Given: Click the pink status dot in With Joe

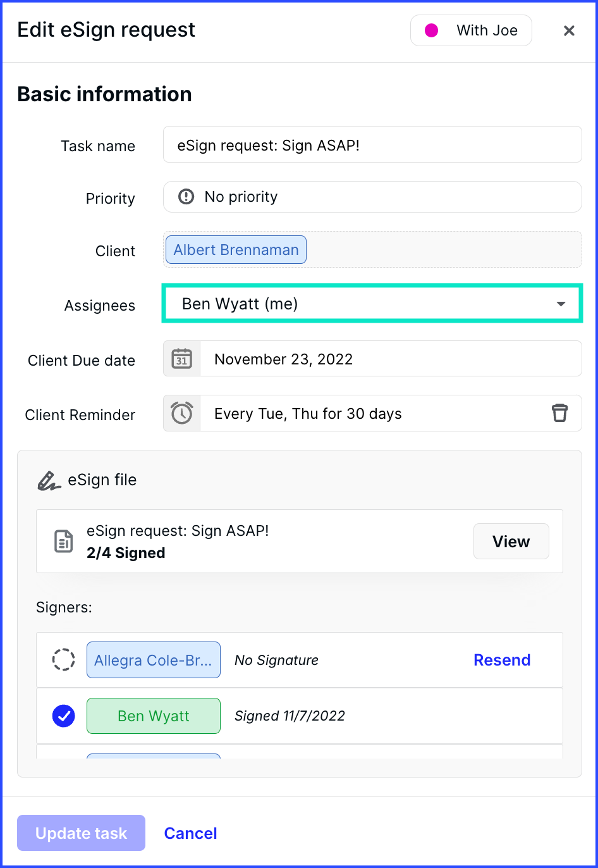Looking at the screenshot, I should coord(431,30).
